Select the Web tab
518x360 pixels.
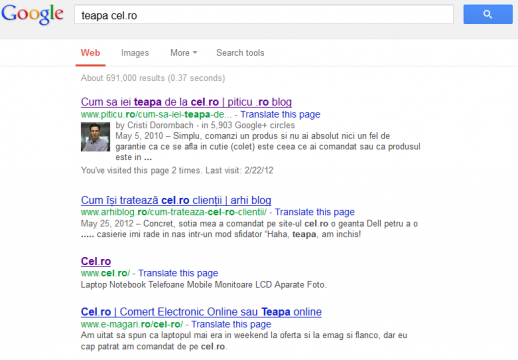[90, 53]
